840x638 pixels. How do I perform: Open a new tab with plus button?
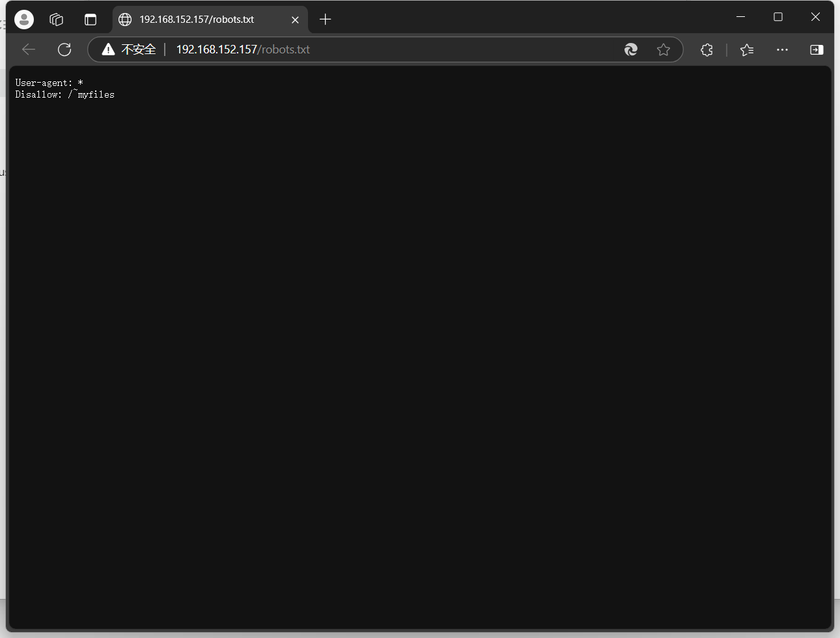[326, 20]
